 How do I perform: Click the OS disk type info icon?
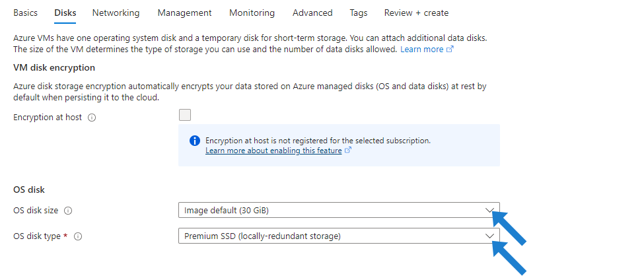coord(78,236)
